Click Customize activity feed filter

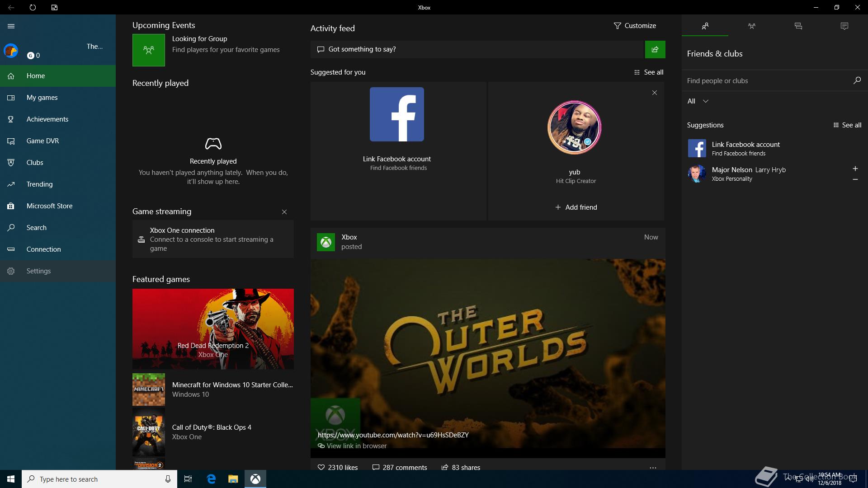tap(635, 26)
